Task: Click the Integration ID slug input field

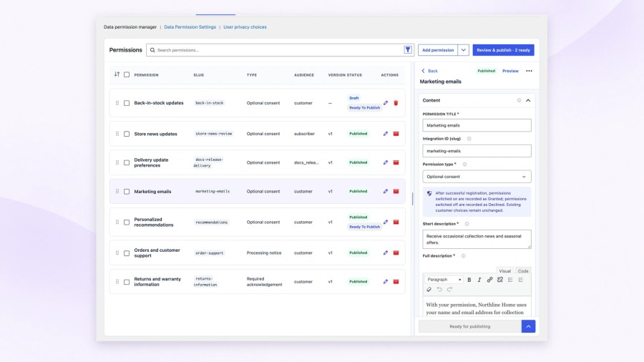Action: tap(477, 151)
